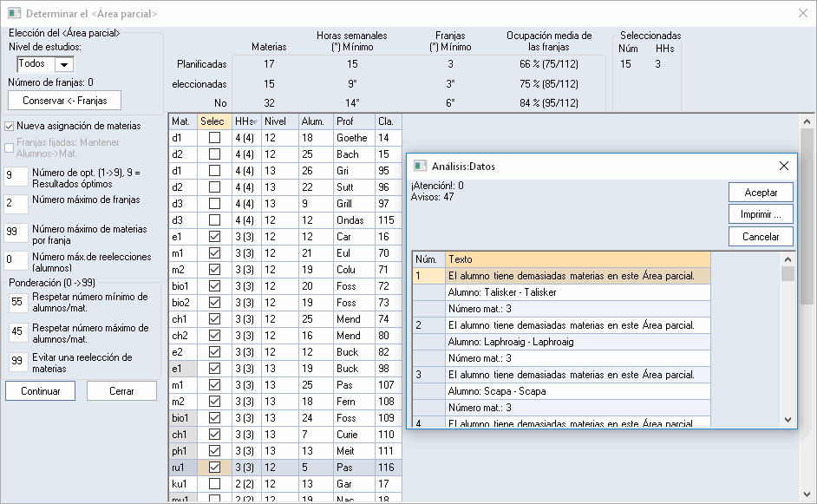Sort by the Mat. column header
Viewport: 817px width, 504px height.
(183, 121)
